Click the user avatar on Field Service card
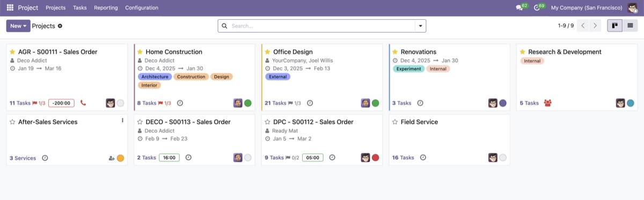This screenshot has height=200, width=644. coord(493,158)
